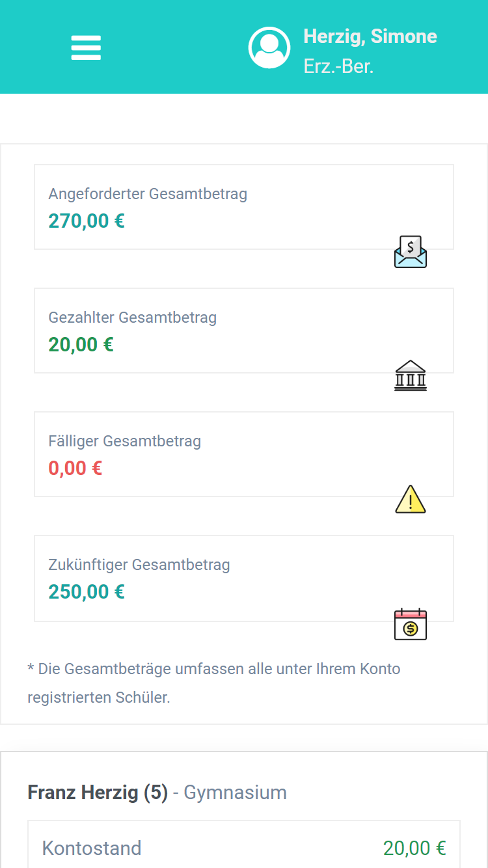Screen dimensions: 488x868
Task: Expand the Zukünftiger Gesamtbetrag card
Action: tap(243, 578)
